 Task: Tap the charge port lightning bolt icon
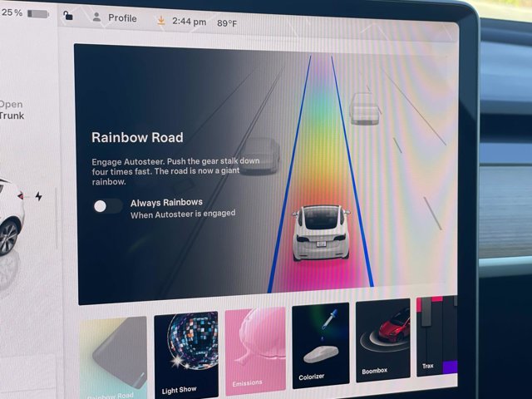[38, 197]
